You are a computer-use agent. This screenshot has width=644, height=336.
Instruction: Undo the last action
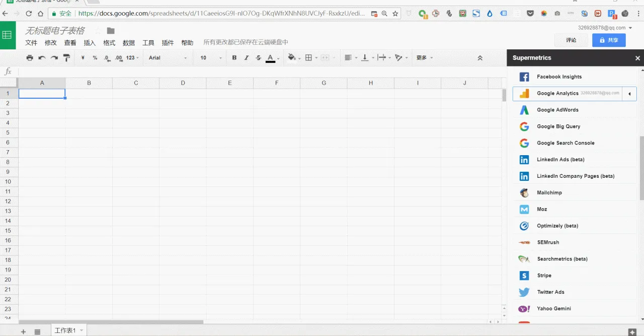[42, 58]
